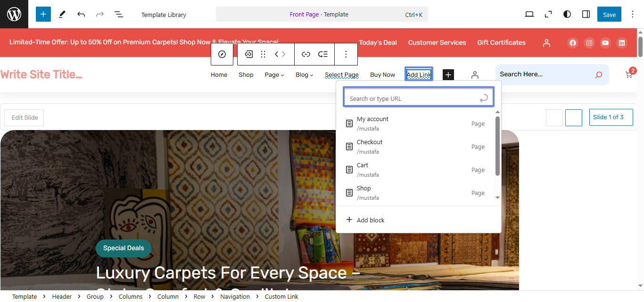Click the Write Site Title placeholder

point(41,74)
